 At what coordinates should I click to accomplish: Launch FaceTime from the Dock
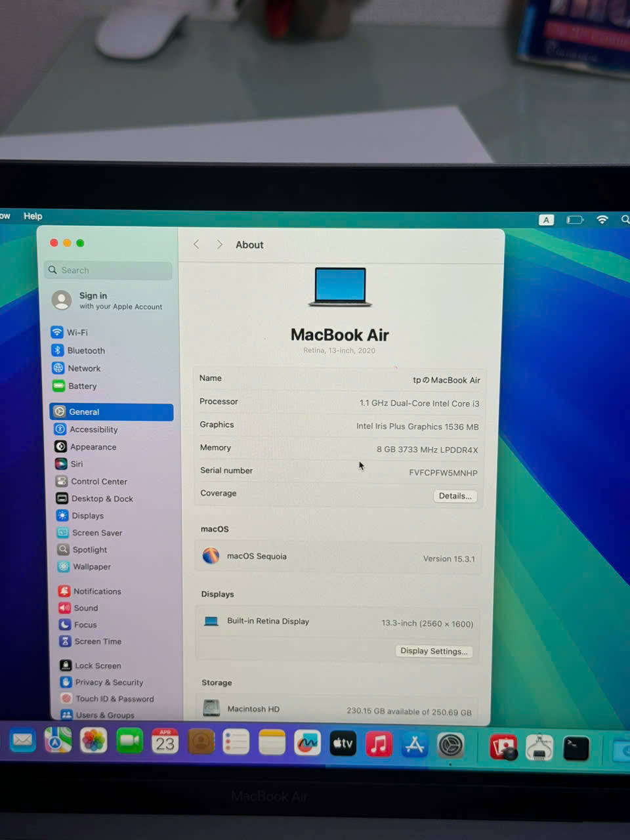tap(129, 742)
